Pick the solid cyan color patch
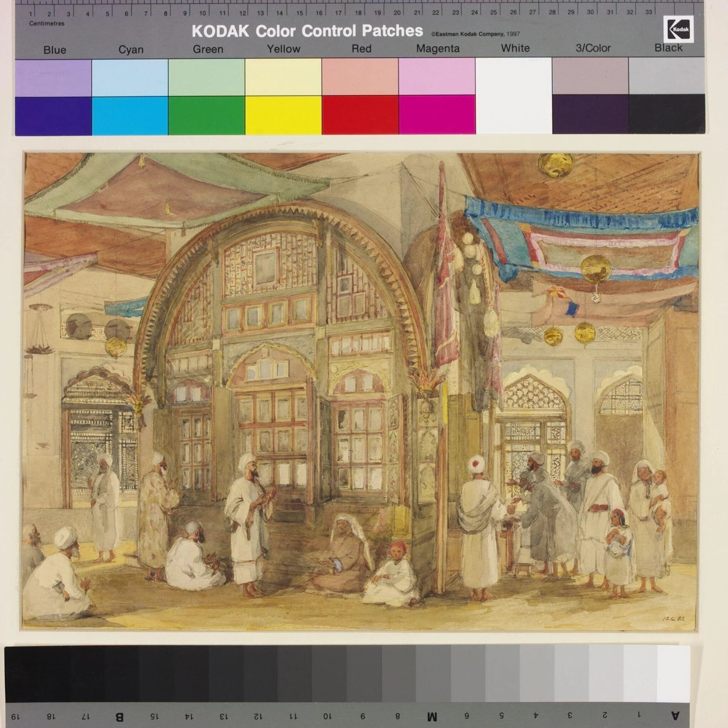 click(130, 115)
